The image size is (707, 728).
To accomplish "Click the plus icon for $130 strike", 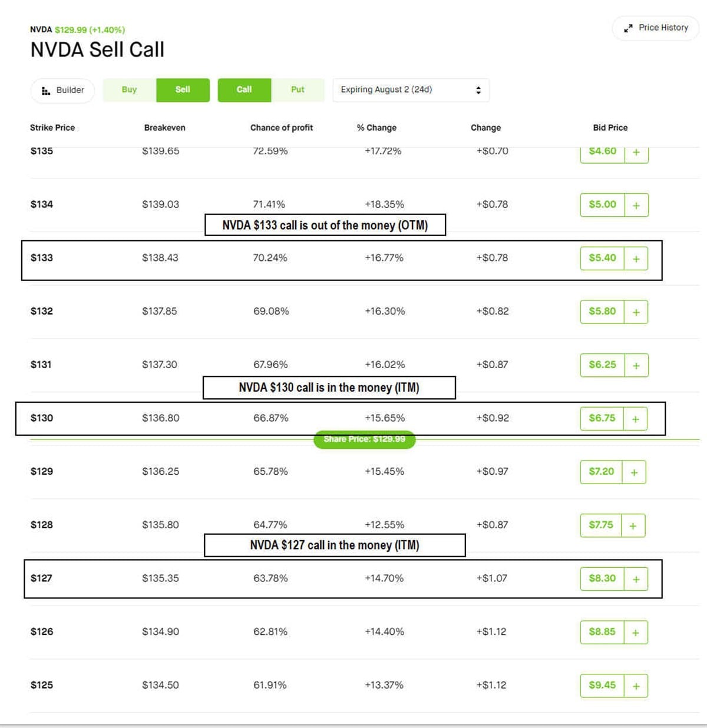I will (635, 419).
